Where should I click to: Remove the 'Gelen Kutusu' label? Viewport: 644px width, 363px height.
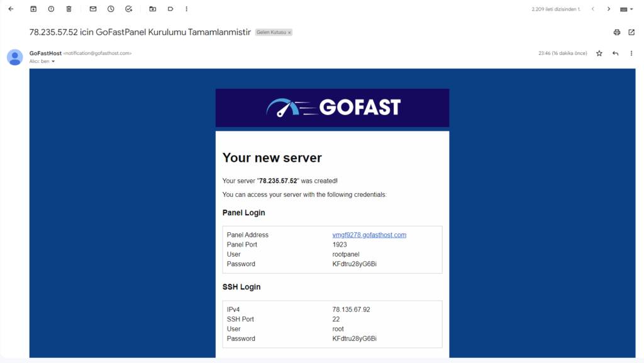point(289,32)
